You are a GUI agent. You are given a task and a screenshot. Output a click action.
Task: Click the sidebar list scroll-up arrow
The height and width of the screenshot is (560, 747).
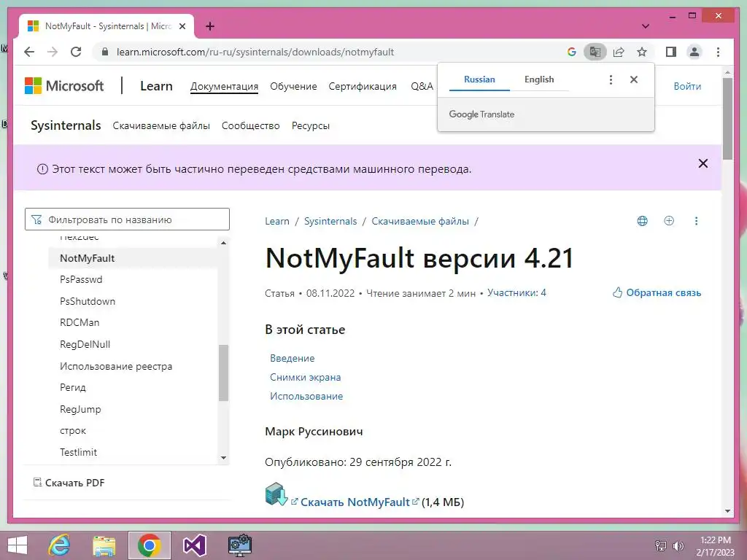coord(223,243)
